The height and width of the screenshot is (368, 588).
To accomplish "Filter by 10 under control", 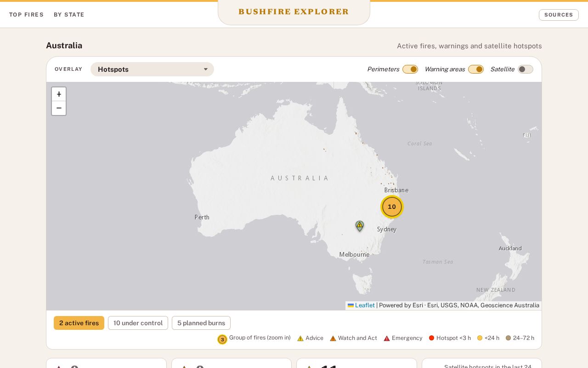I will coord(138,323).
